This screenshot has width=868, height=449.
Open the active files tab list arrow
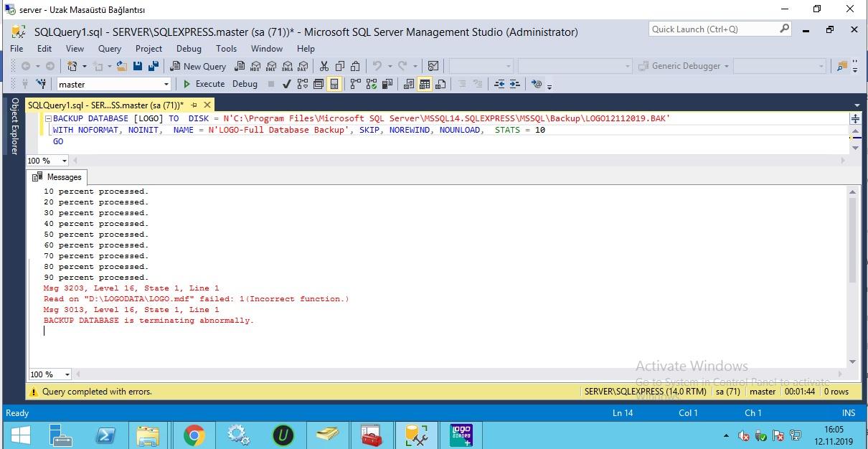[x=857, y=105]
